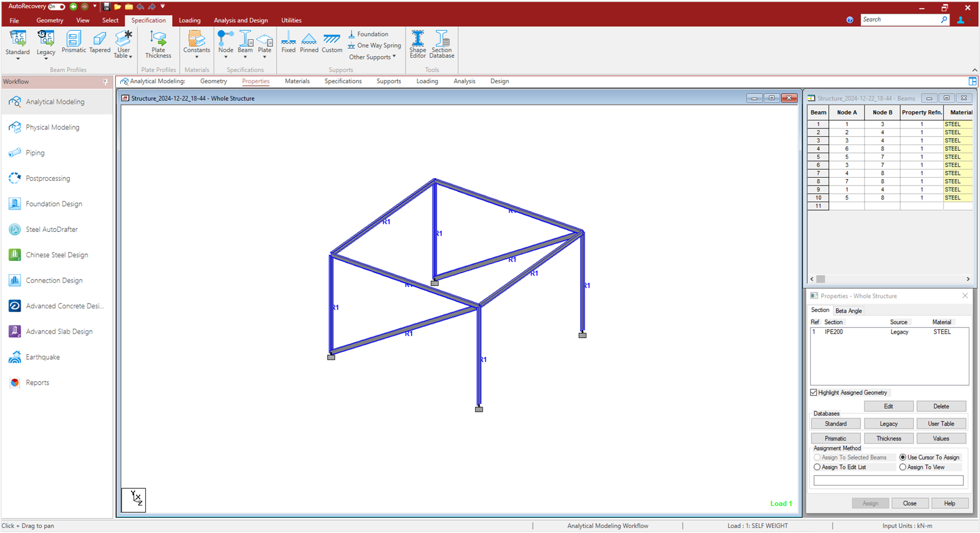Switch to the Beta Angle tab
Image resolution: width=980 pixels, height=533 pixels.
click(x=848, y=311)
